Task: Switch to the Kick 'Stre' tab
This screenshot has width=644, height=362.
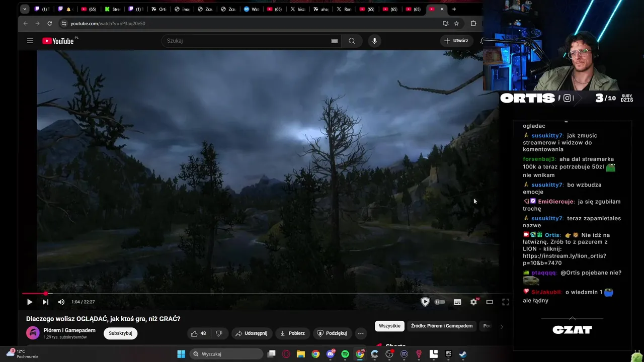Action: click(x=113, y=9)
